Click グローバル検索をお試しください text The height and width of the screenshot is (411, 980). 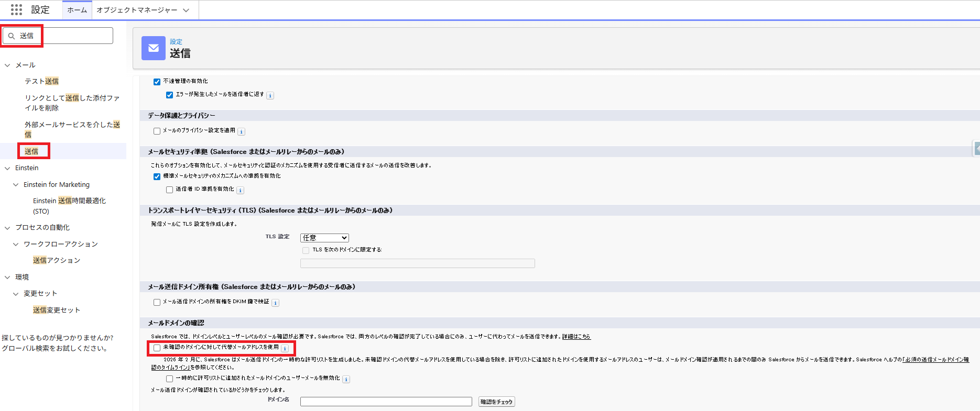pyautogui.click(x=56, y=348)
